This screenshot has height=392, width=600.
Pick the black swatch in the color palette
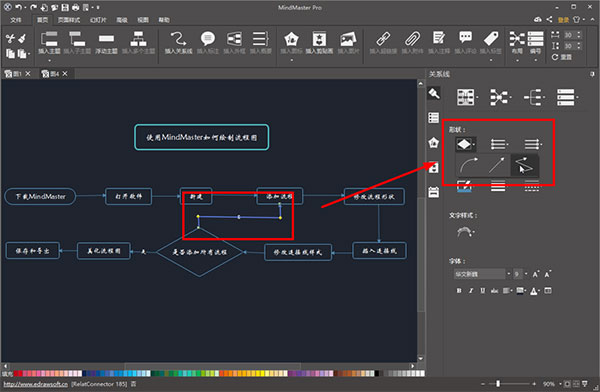point(377,373)
